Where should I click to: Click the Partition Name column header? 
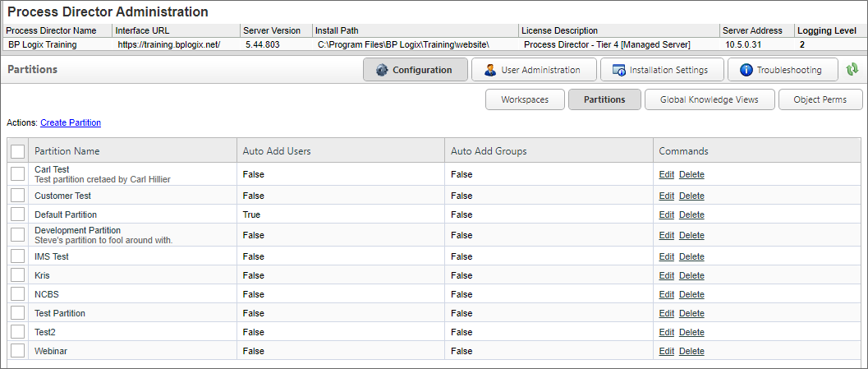[x=67, y=151]
